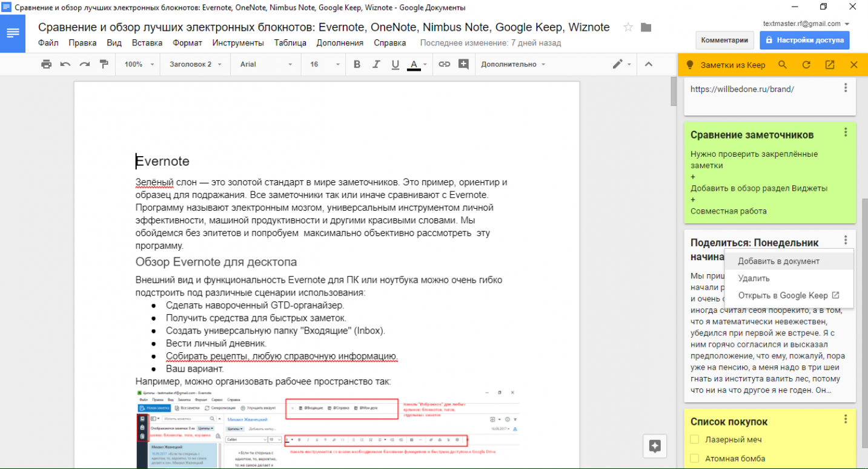This screenshot has width=868, height=469.
Task: Open the zoom 100% dropdown
Action: pos(139,64)
